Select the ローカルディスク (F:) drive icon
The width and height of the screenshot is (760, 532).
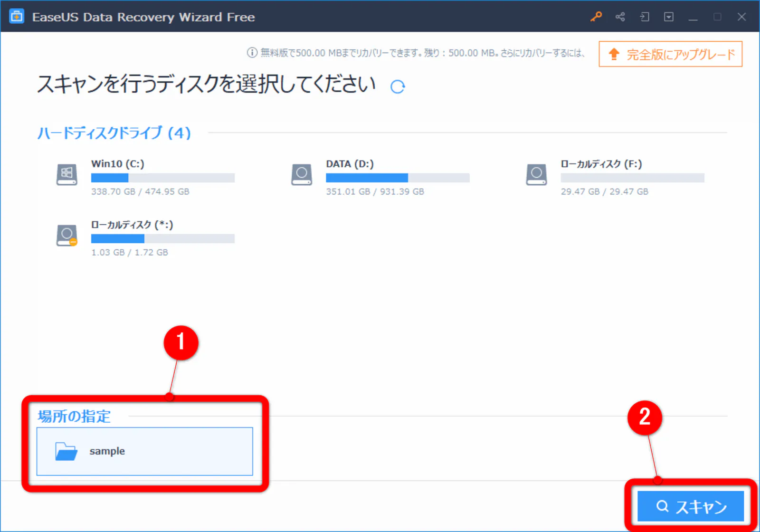pyautogui.click(x=536, y=175)
